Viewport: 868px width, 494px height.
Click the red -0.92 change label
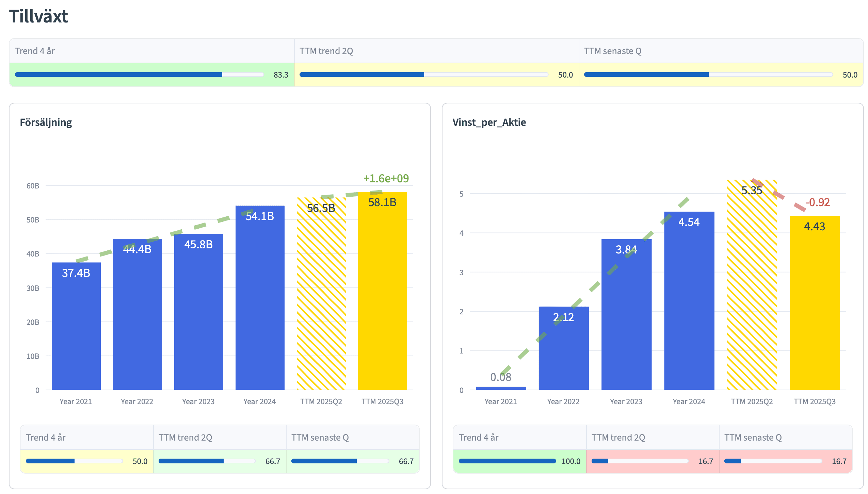817,202
